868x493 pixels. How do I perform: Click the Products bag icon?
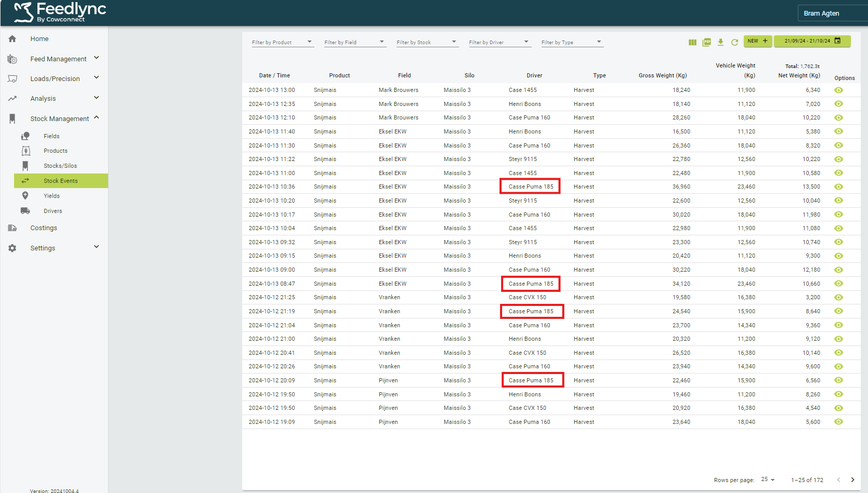point(25,151)
